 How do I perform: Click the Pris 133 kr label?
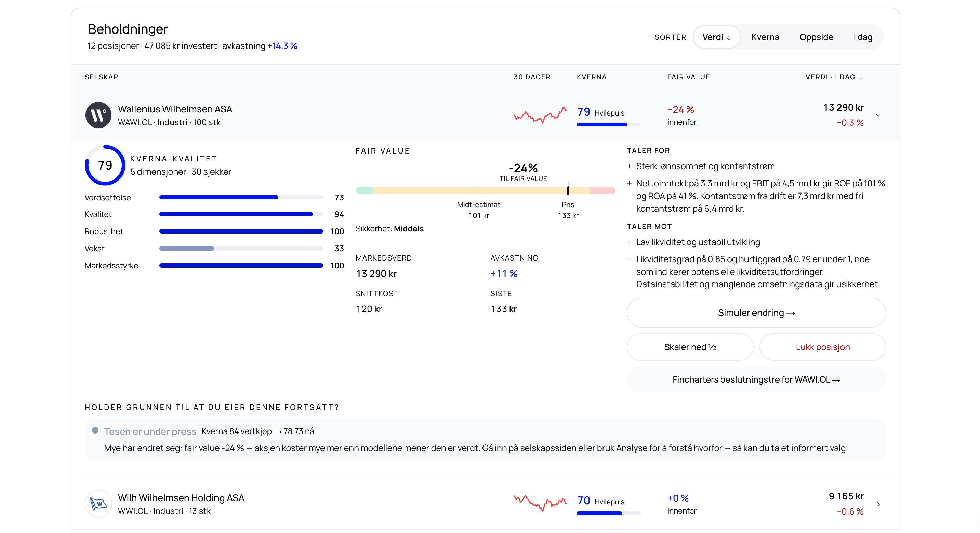pyautogui.click(x=568, y=210)
